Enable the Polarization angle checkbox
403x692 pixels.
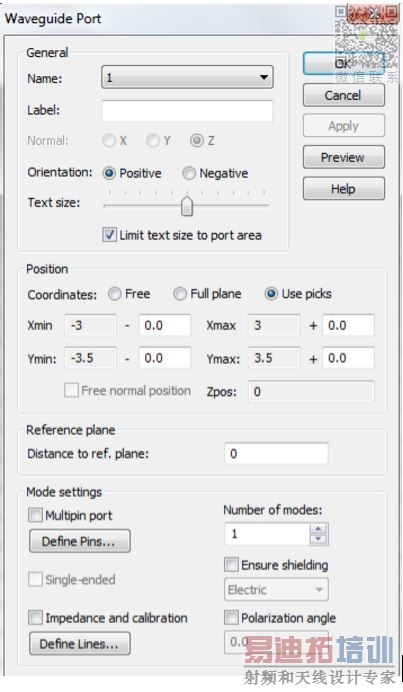click(x=231, y=617)
